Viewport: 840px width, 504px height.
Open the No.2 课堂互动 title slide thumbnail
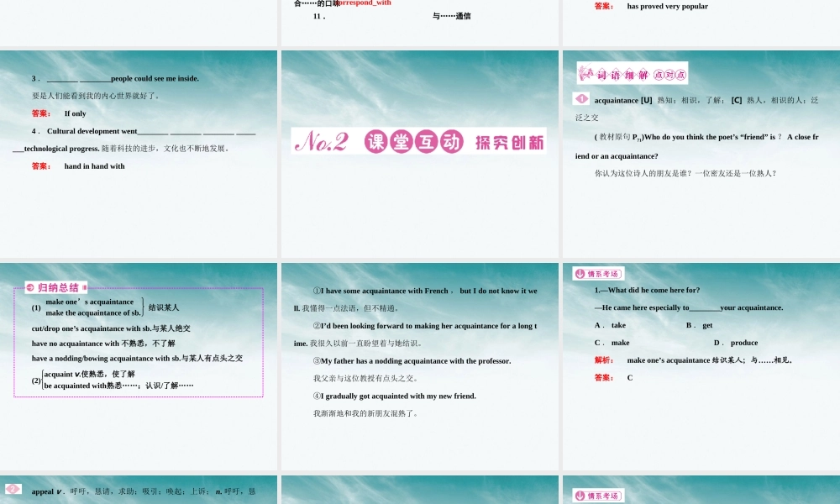click(x=420, y=155)
